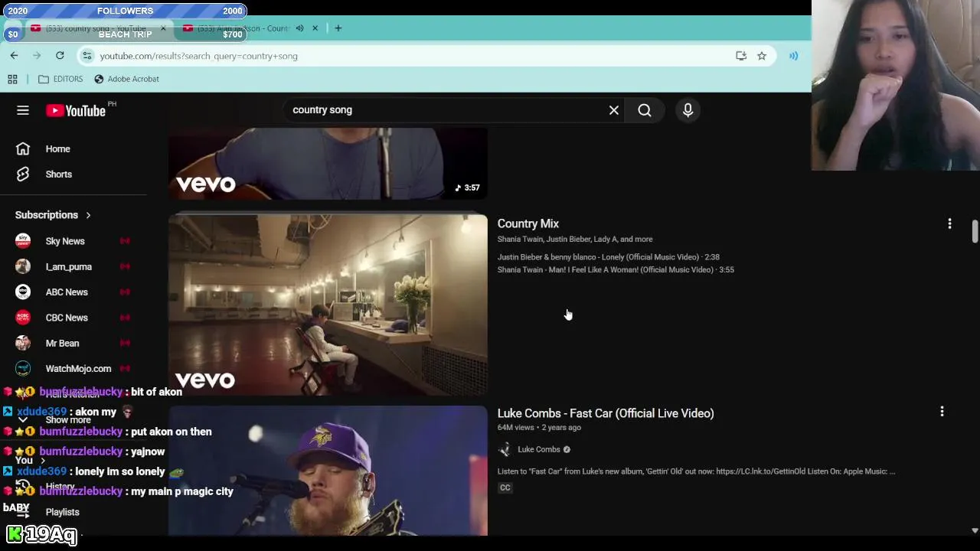The width and height of the screenshot is (980, 551).
Task: Open Adobe Acrobat bookmark
Action: click(x=126, y=79)
